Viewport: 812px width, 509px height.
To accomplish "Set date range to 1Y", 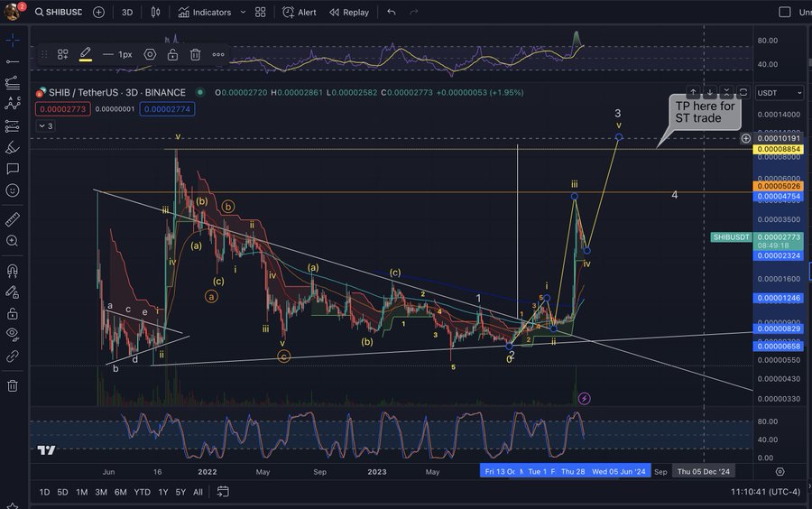I will pyautogui.click(x=163, y=492).
